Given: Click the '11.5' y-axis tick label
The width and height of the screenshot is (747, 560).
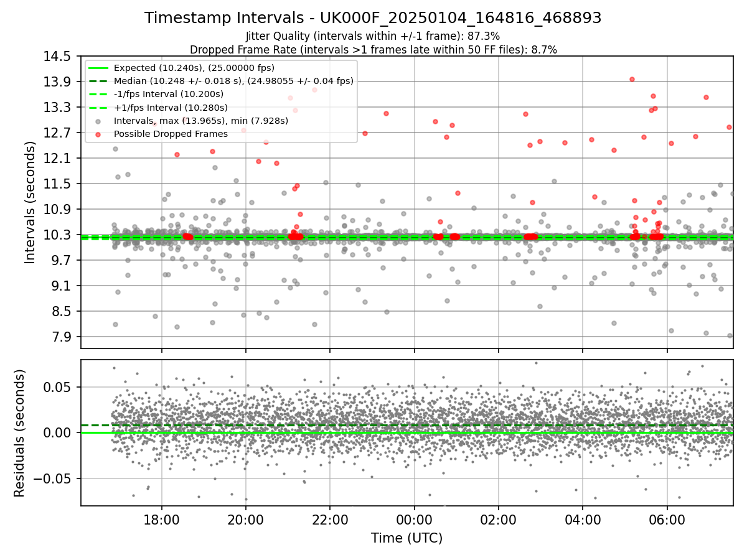Looking at the screenshot, I should tap(57, 184).
